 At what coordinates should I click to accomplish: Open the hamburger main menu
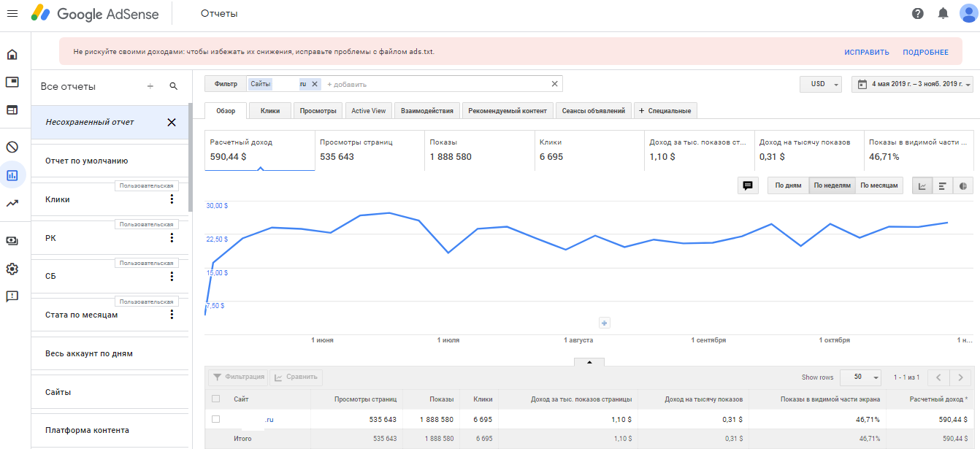point(12,14)
